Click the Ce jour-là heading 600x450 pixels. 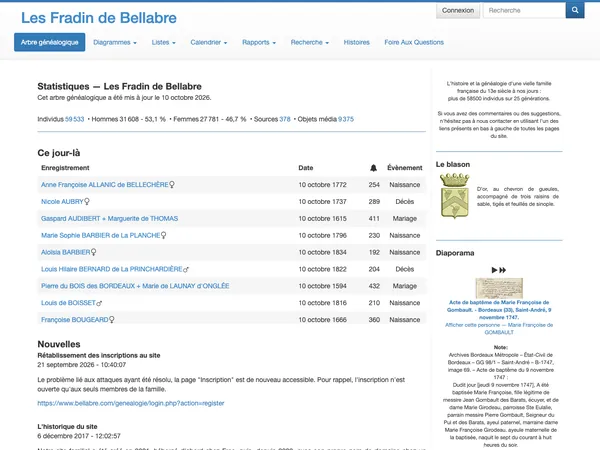tap(59, 153)
